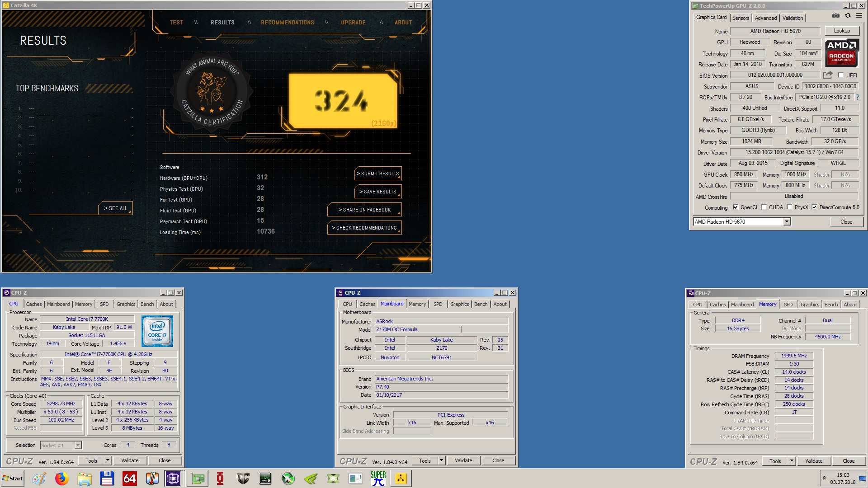Open the GPU-Z hamburger menu

pos(859,16)
